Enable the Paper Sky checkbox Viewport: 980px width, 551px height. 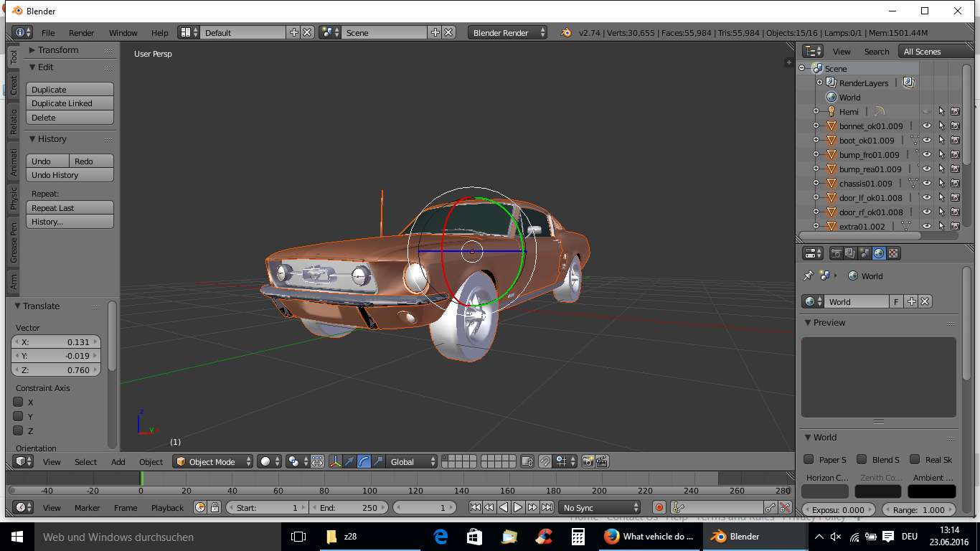[x=809, y=459]
